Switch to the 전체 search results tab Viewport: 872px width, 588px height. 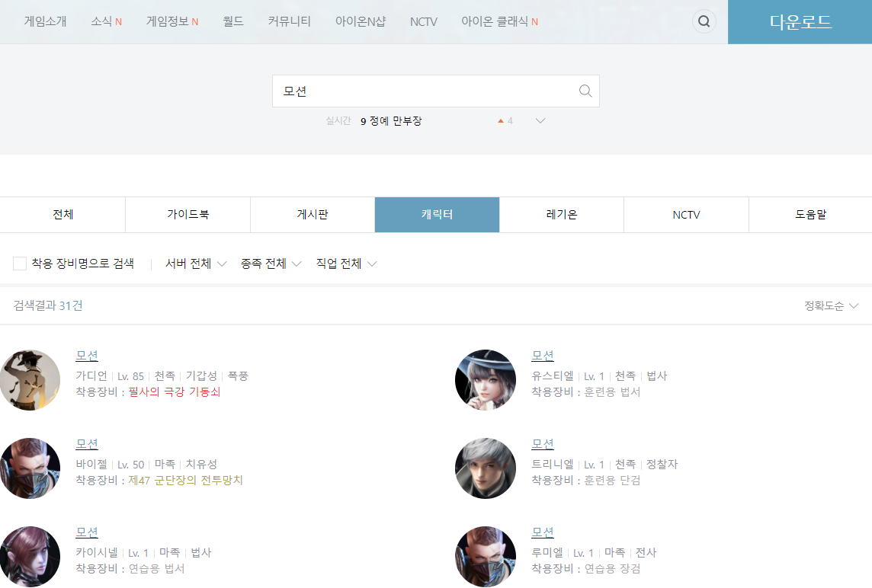pos(62,215)
